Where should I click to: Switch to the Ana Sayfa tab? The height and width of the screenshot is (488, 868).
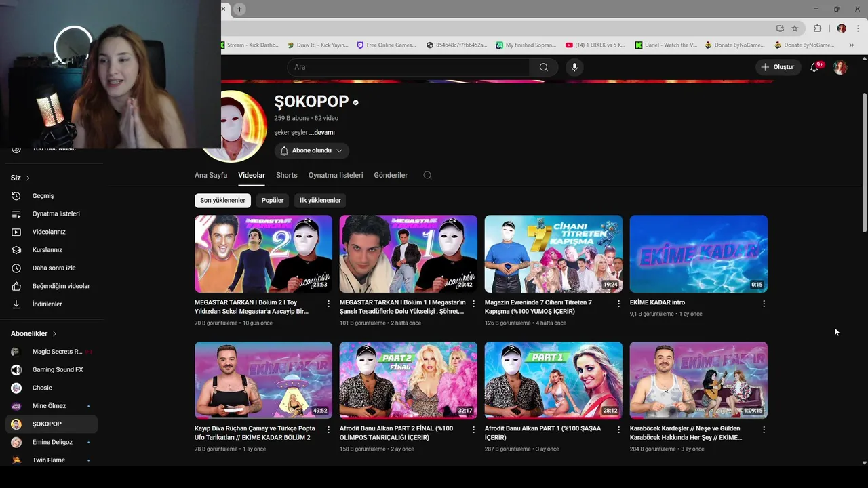tap(211, 175)
